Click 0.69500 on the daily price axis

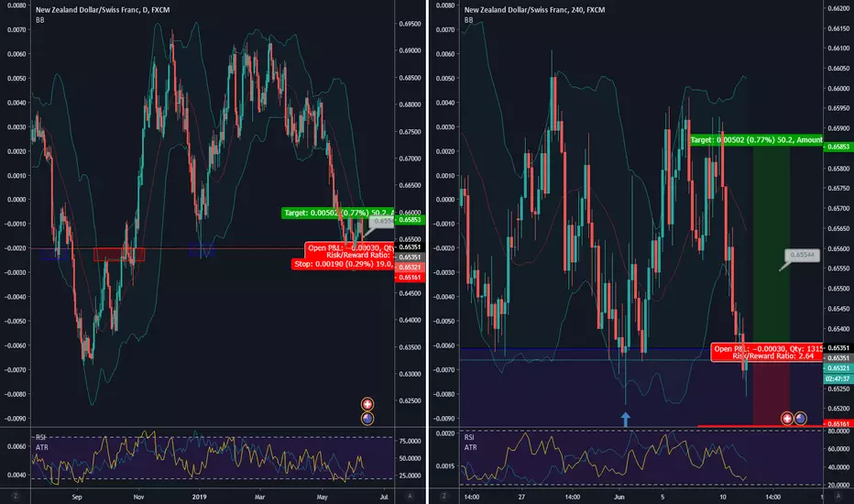tap(410, 24)
